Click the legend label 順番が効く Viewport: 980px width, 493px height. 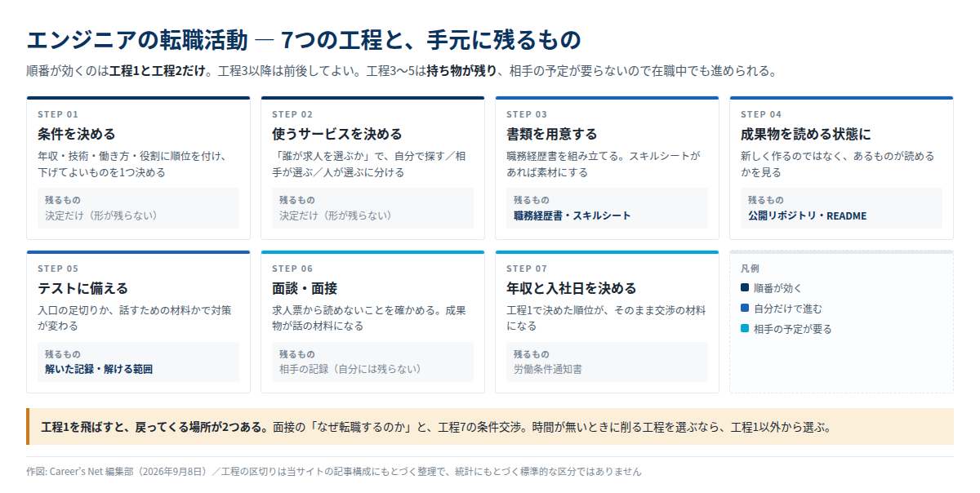point(778,288)
